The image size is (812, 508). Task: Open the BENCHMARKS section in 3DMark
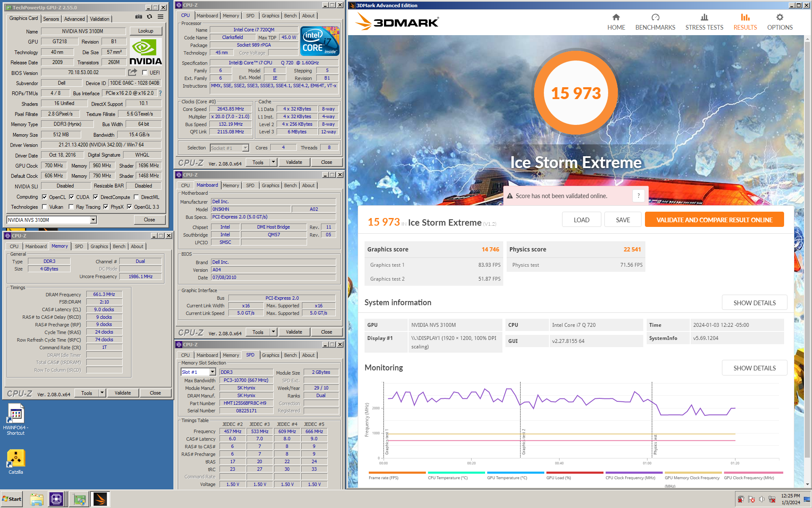click(x=655, y=22)
